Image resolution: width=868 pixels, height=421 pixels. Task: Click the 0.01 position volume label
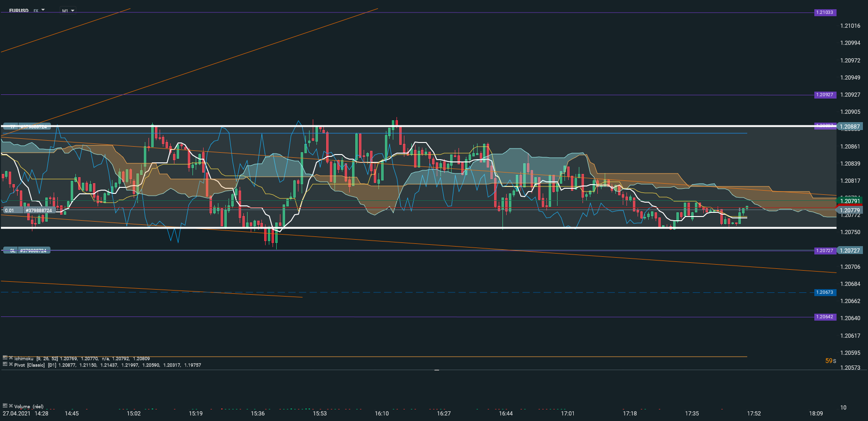[x=10, y=210]
